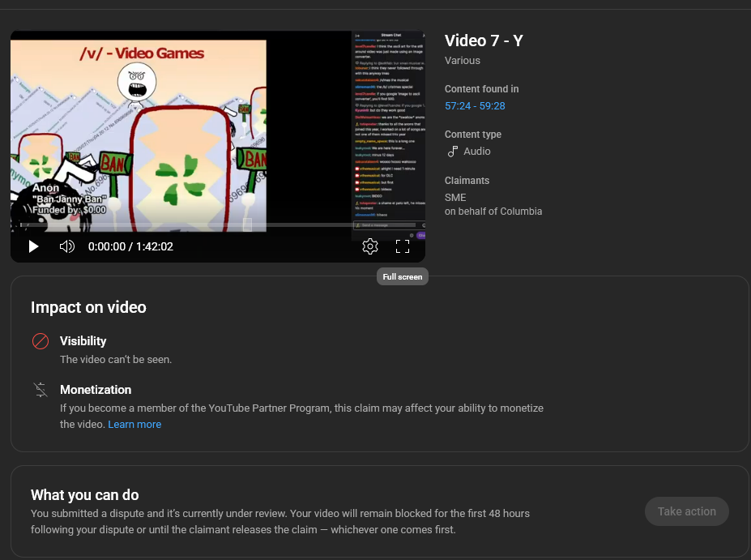
Task: Click the red Visibility blocked icon
Action: (x=41, y=341)
